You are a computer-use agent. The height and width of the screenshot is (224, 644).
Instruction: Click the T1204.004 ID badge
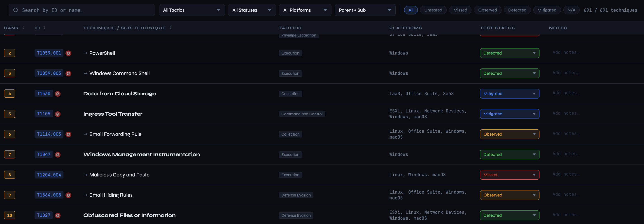[49, 175]
